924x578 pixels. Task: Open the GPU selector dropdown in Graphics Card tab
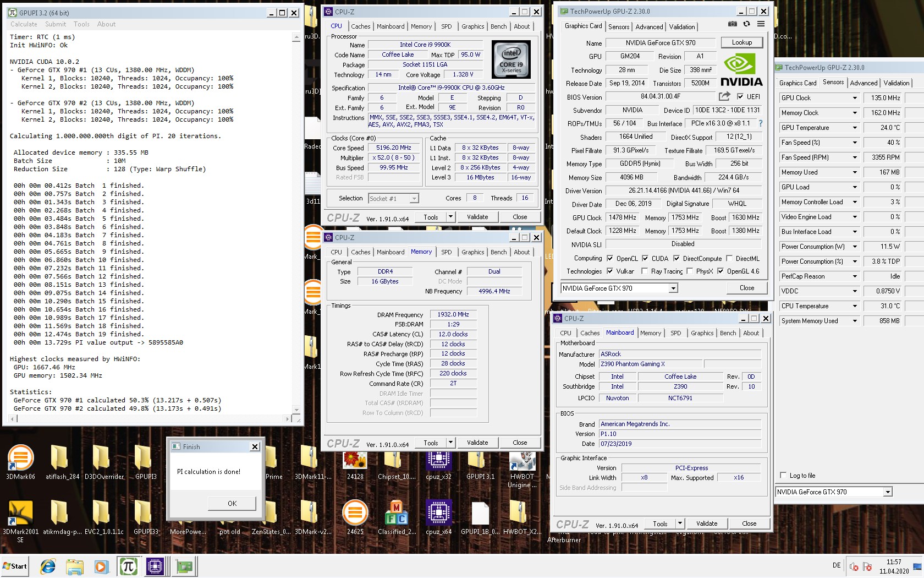tap(673, 288)
